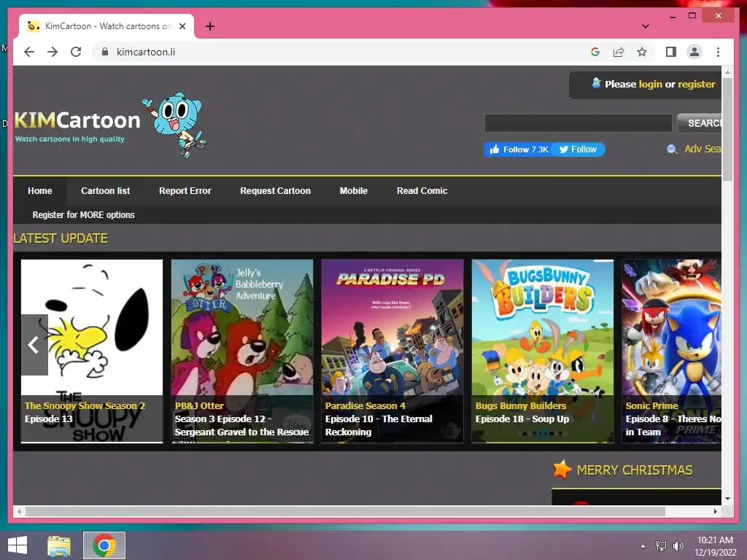
Task: Bookmark this page with the star icon
Action: pyautogui.click(x=642, y=52)
